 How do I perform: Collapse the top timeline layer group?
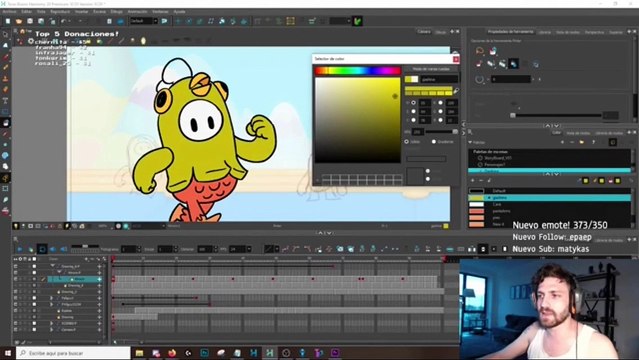coord(53,266)
